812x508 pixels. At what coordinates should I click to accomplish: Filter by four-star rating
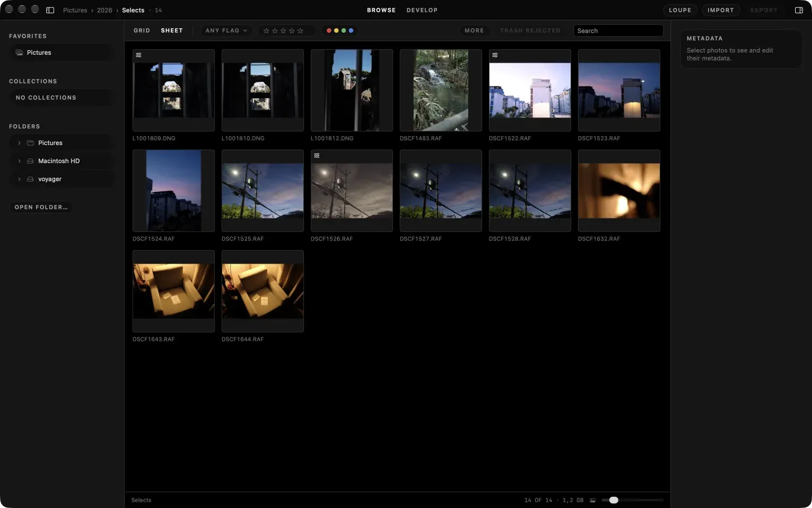tap(292, 30)
